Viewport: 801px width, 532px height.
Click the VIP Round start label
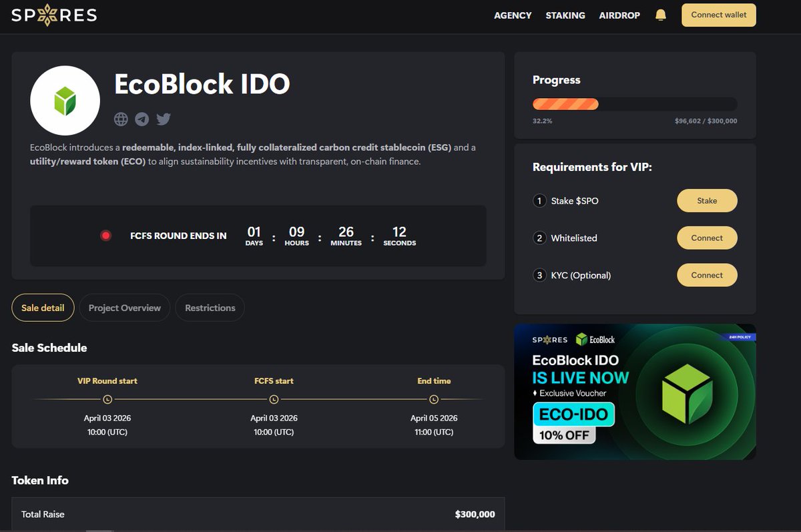click(107, 381)
